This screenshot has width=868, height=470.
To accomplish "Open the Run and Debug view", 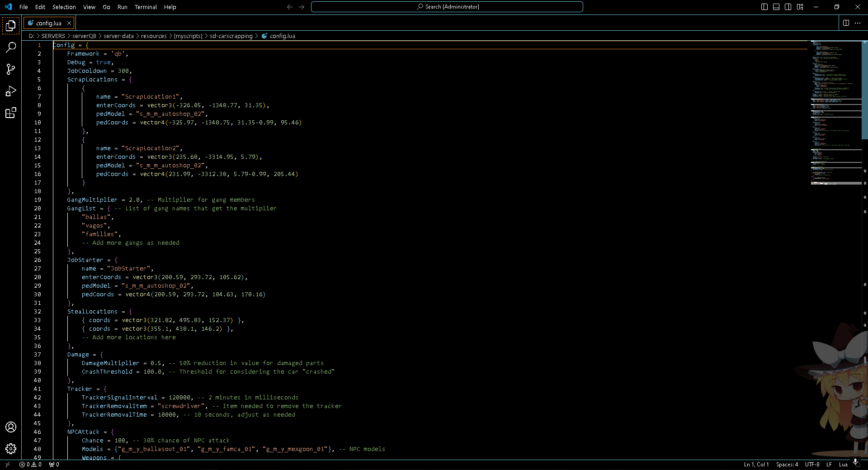I will 11,91.
